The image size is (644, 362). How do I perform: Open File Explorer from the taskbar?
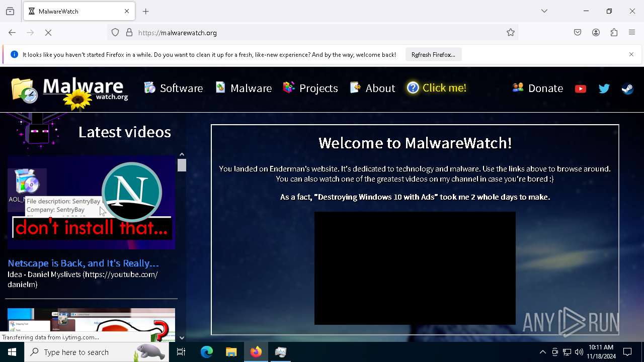(x=231, y=352)
